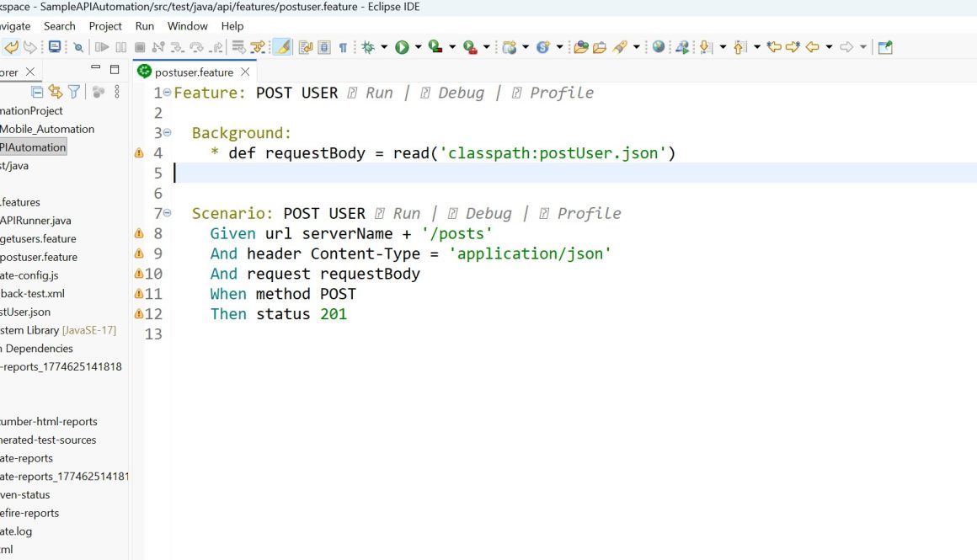Image resolution: width=977 pixels, height=560 pixels.
Task: Select postUser.json in Project Explorer
Action: point(27,312)
